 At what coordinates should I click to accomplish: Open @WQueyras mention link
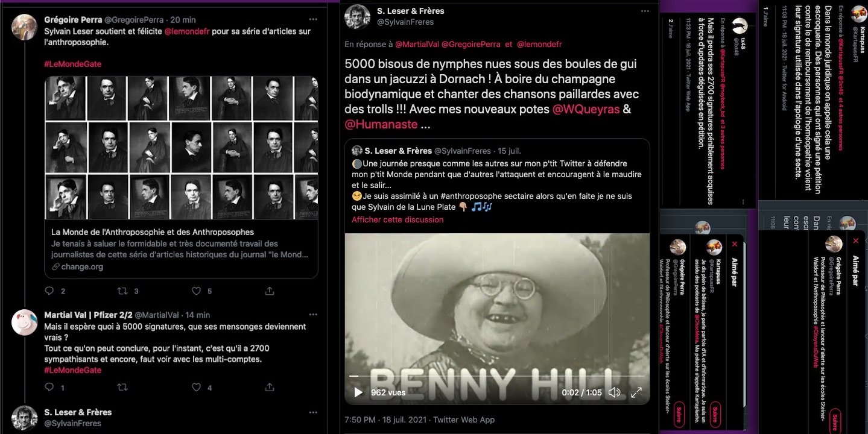point(586,110)
